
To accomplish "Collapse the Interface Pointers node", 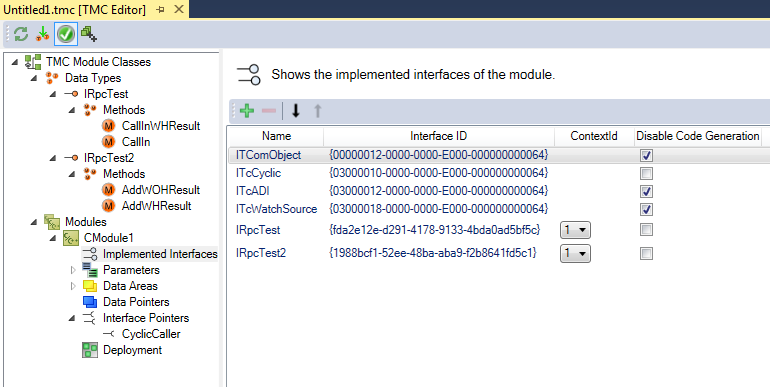I will pos(72,318).
